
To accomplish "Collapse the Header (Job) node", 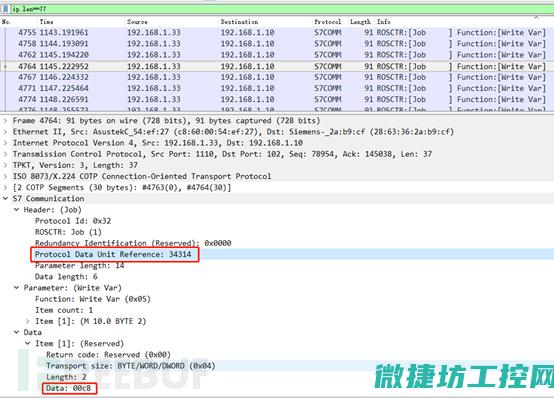I will coord(17,210).
